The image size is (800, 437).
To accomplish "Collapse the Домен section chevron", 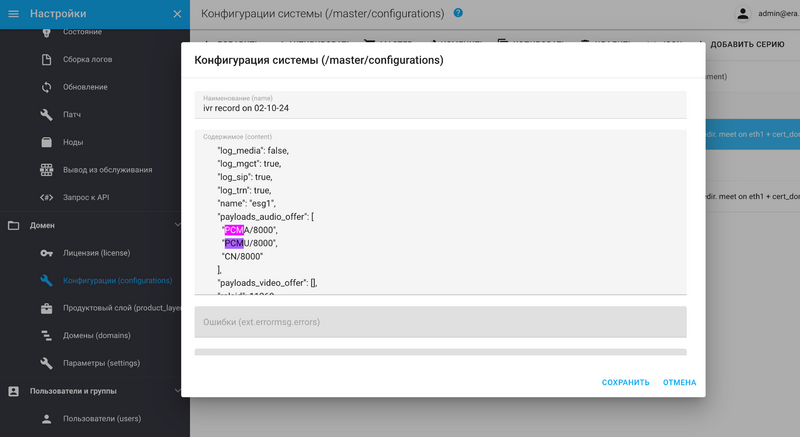I will 177,225.
